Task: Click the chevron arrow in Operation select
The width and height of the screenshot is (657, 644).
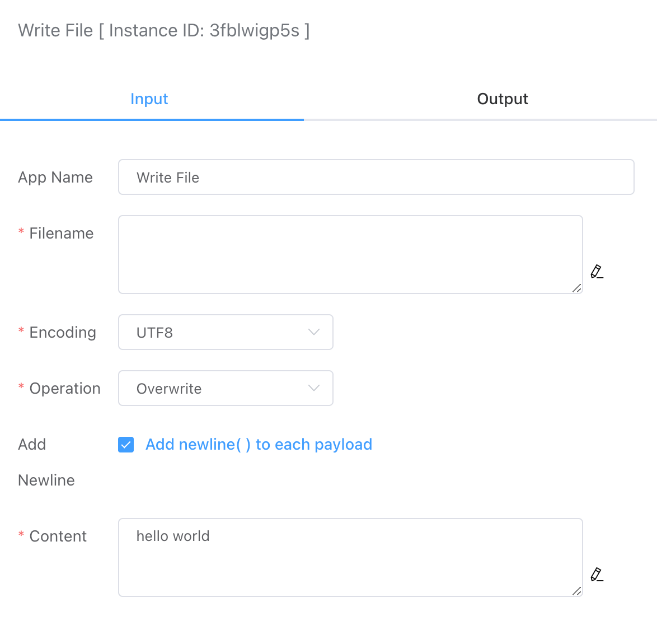Action: (314, 388)
